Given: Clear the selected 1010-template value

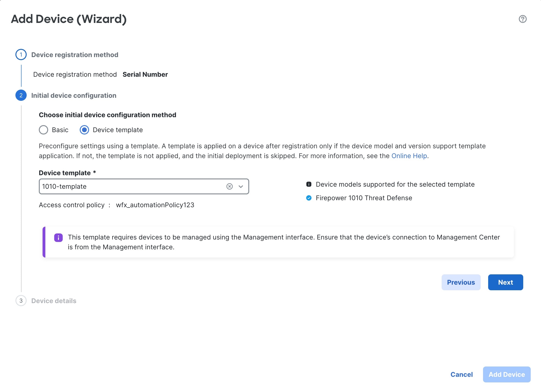Looking at the screenshot, I should (x=230, y=187).
